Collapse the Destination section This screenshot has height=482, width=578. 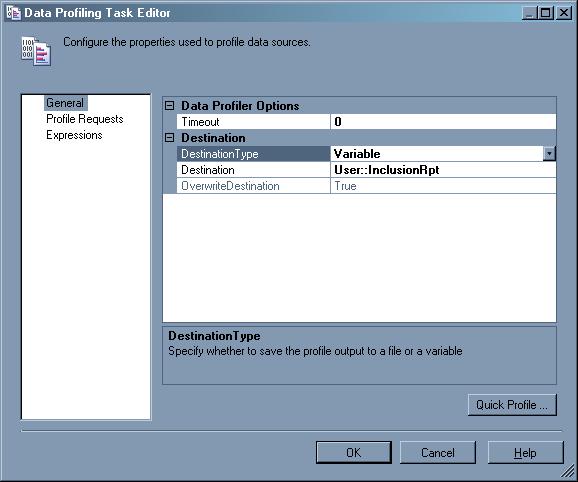point(169,138)
